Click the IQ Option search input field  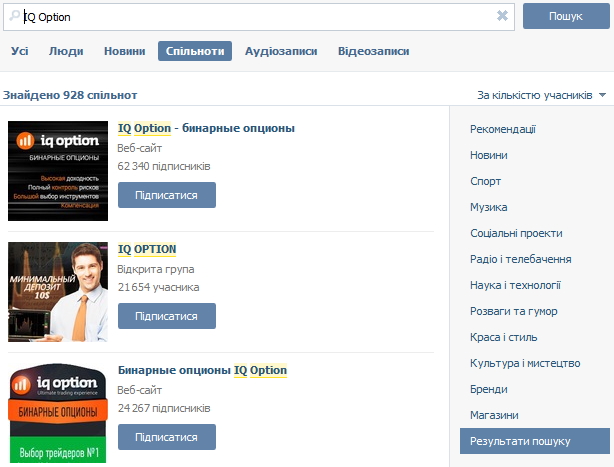coord(259,17)
